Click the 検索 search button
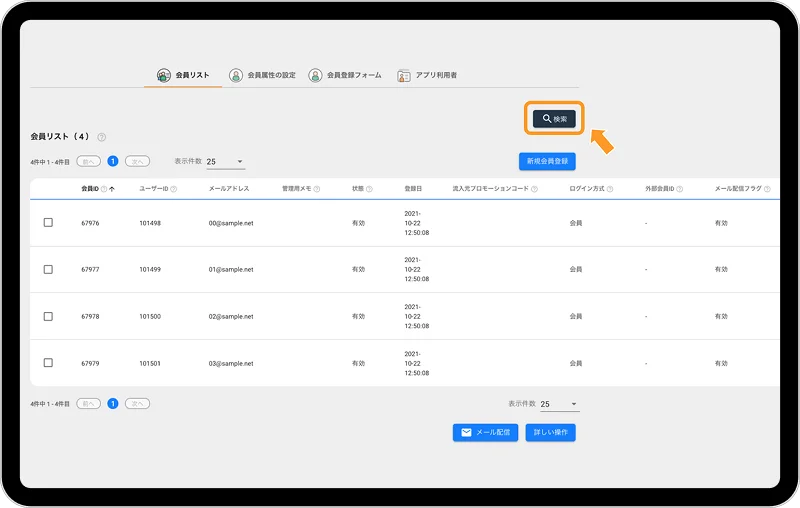Screen dimensions: 800x508 554,119
